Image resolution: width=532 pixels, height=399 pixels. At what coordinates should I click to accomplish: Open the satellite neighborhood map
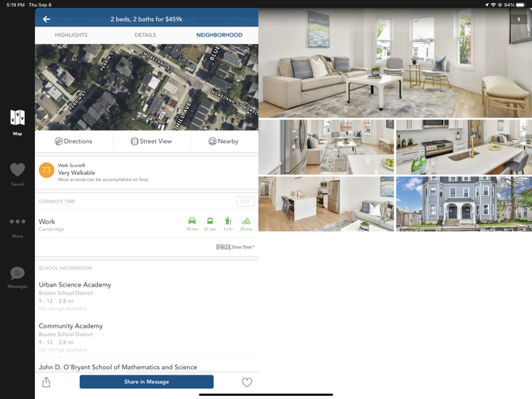[147, 87]
